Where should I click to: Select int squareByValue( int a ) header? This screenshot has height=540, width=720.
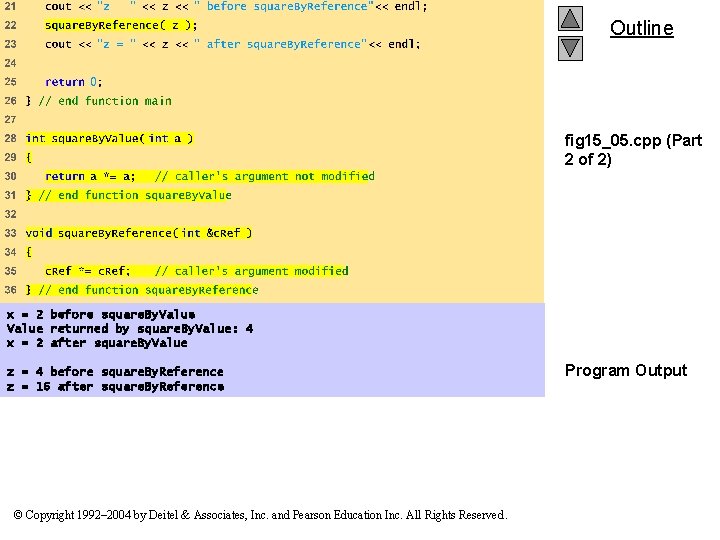[x=109, y=138]
